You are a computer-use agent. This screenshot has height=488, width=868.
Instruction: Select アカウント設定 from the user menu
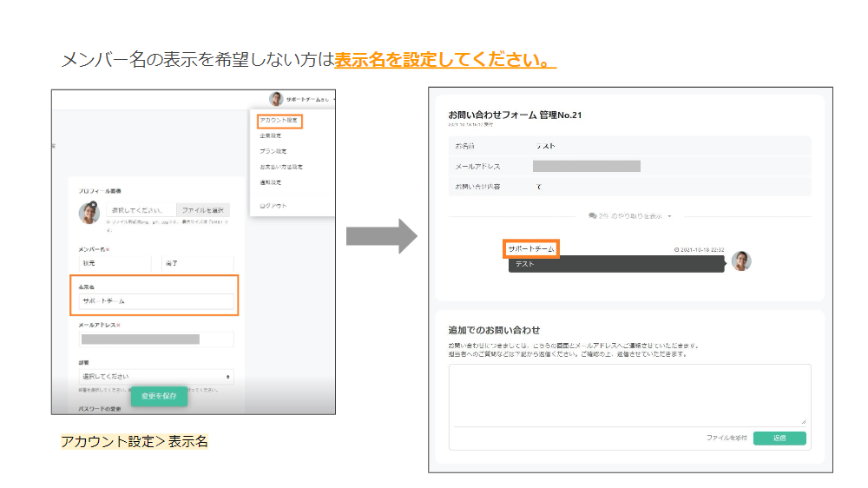pos(279,120)
